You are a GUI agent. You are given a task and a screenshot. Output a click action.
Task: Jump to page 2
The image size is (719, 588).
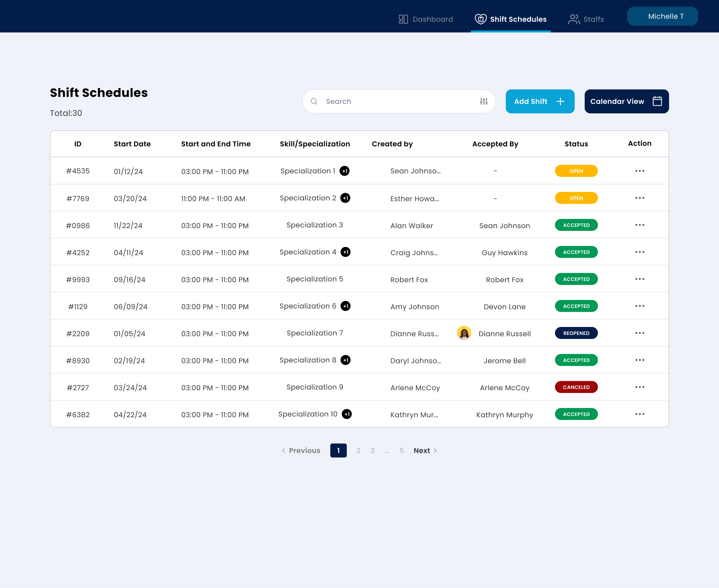pyautogui.click(x=358, y=450)
